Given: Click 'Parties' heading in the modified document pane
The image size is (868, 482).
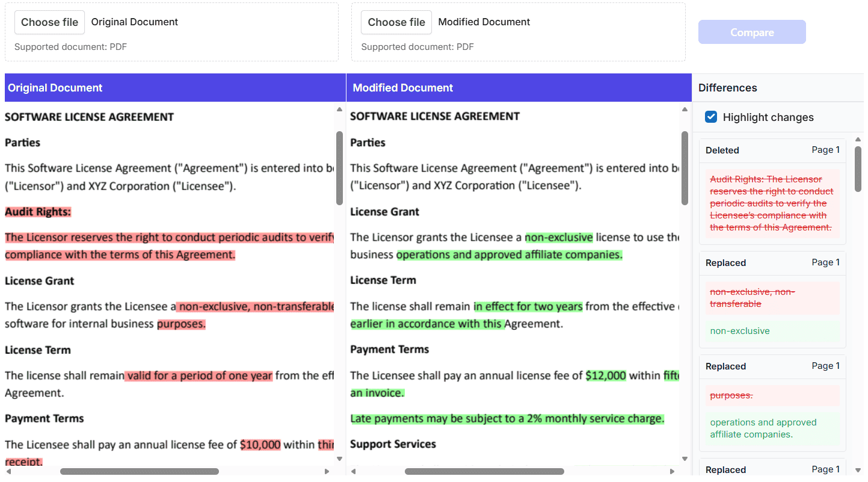Looking at the screenshot, I should [x=368, y=143].
